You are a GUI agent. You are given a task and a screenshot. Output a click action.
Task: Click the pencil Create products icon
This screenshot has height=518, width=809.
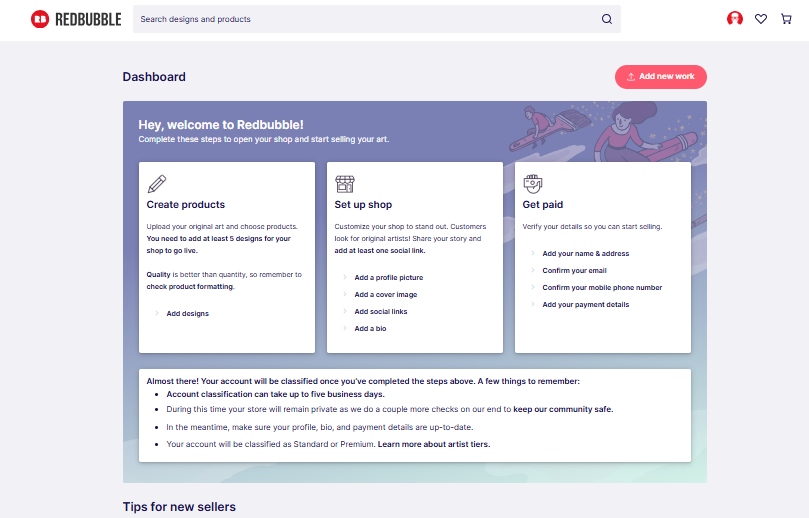[157, 184]
